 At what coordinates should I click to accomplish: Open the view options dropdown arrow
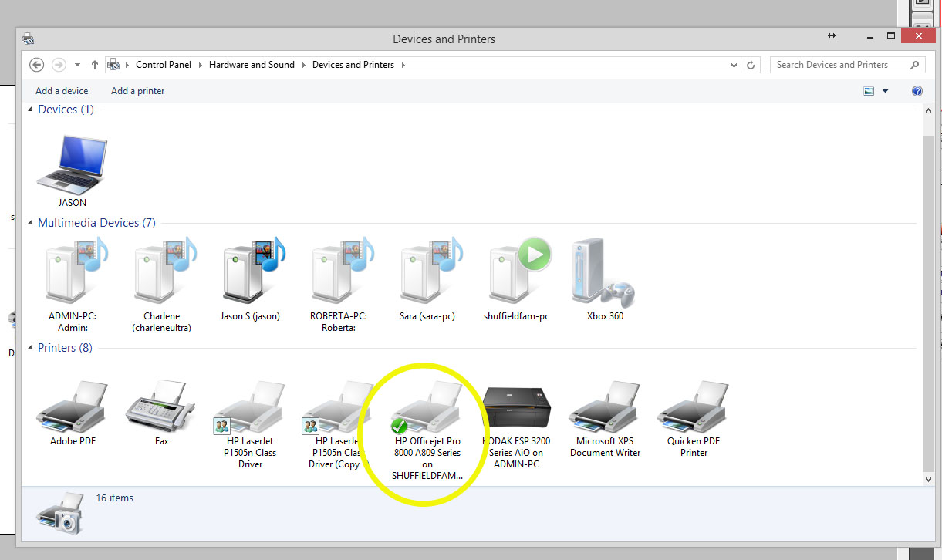885,91
